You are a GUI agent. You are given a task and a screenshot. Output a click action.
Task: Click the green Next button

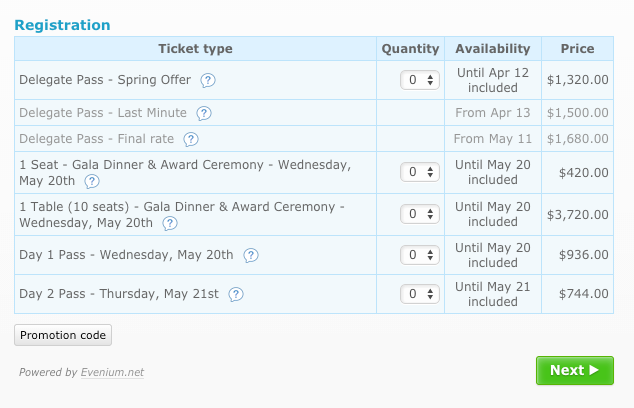[575, 370]
